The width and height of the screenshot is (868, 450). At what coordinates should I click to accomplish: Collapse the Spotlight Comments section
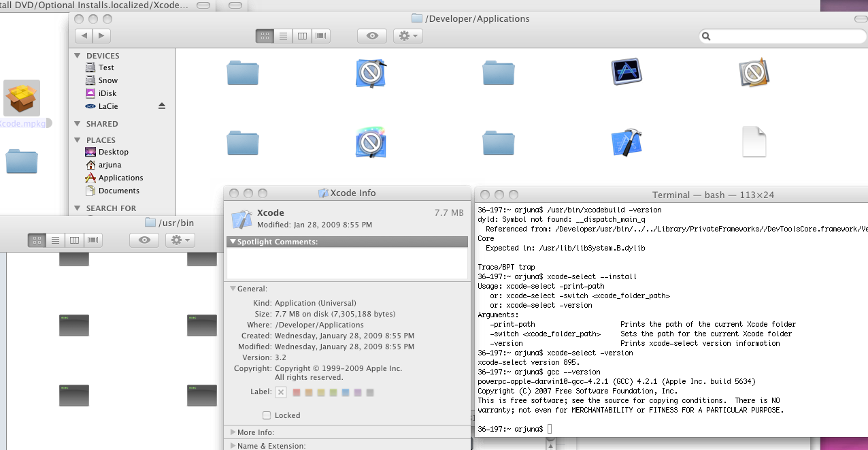coord(233,242)
